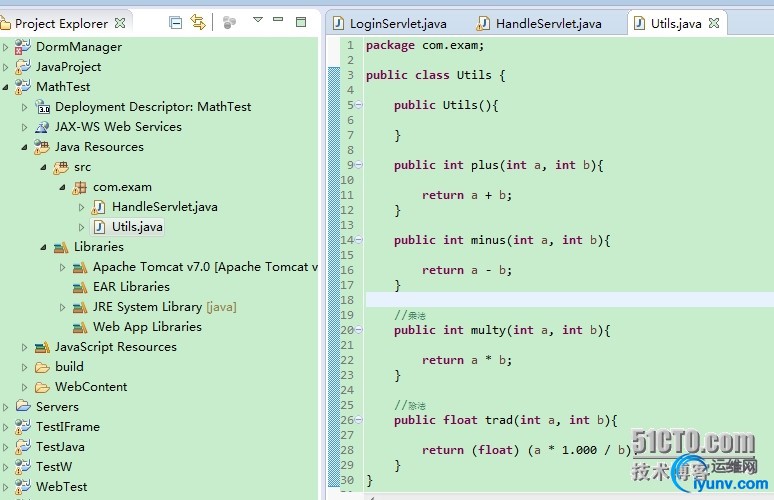Viewport: 774px width, 500px height.
Task: Expand Utils.java in the tree
Action: pyautogui.click(x=81, y=228)
